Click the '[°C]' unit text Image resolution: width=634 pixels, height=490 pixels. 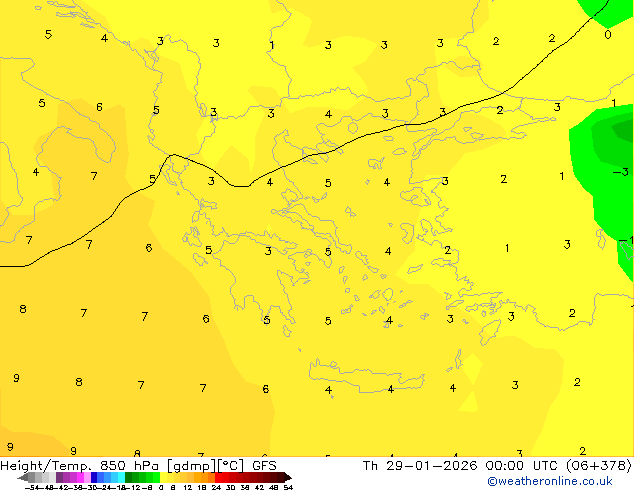231,466
